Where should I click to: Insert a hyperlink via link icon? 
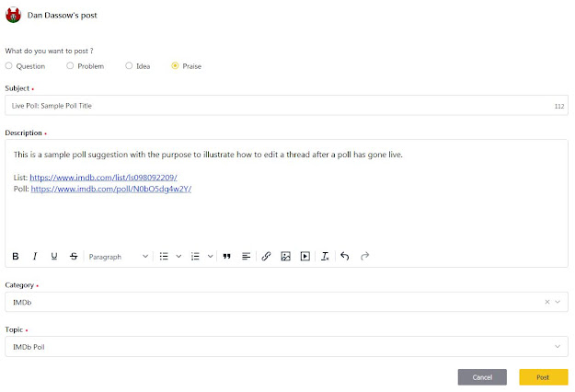pos(266,257)
